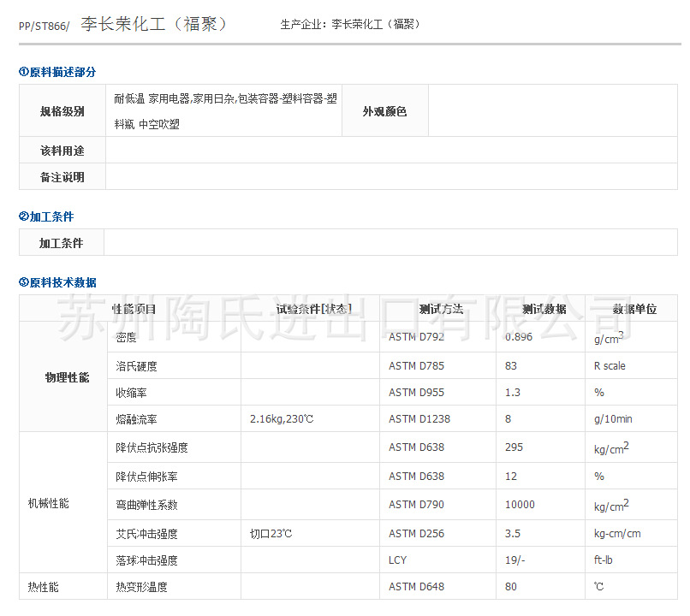Click the ③原料技术数据 section heading
Screen dimensions: 690x616
[57, 282]
